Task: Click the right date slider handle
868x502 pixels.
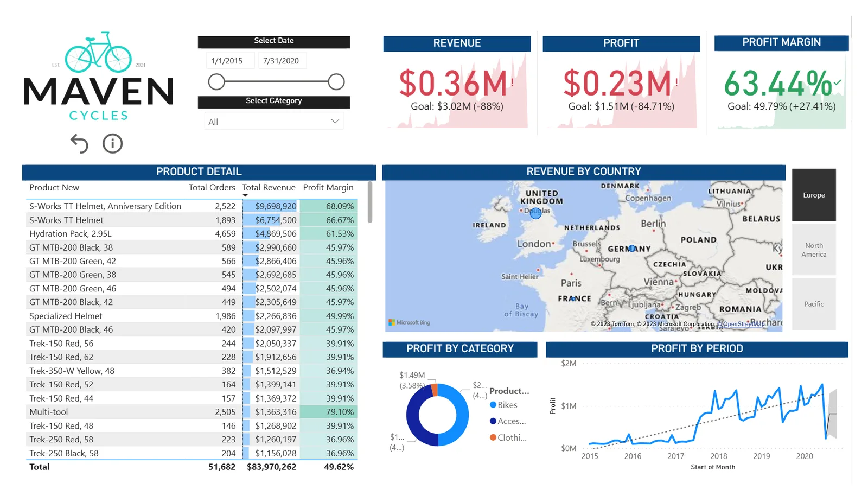Action: coord(336,82)
